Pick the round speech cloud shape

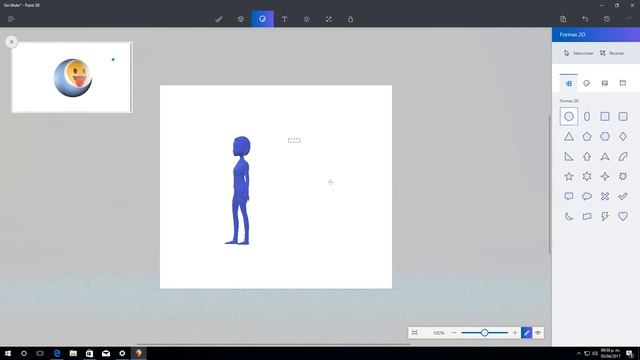click(x=587, y=196)
